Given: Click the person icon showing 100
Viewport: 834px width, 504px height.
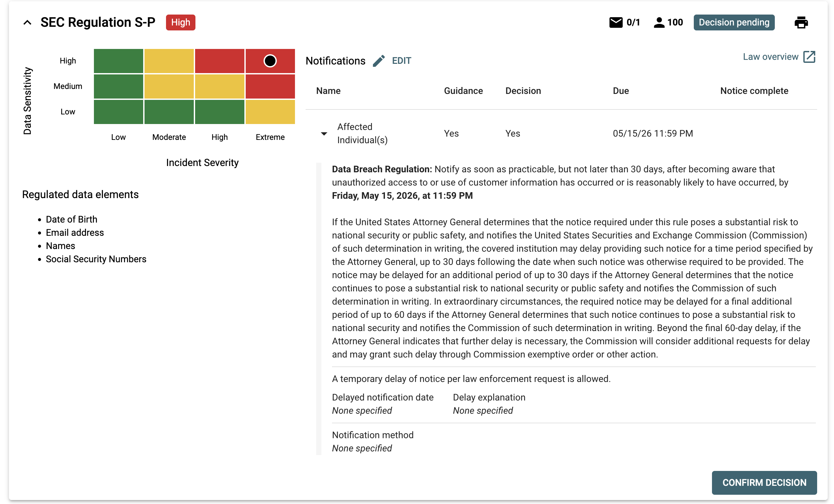Looking at the screenshot, I should pyautogui.click(x=659, y=23).
